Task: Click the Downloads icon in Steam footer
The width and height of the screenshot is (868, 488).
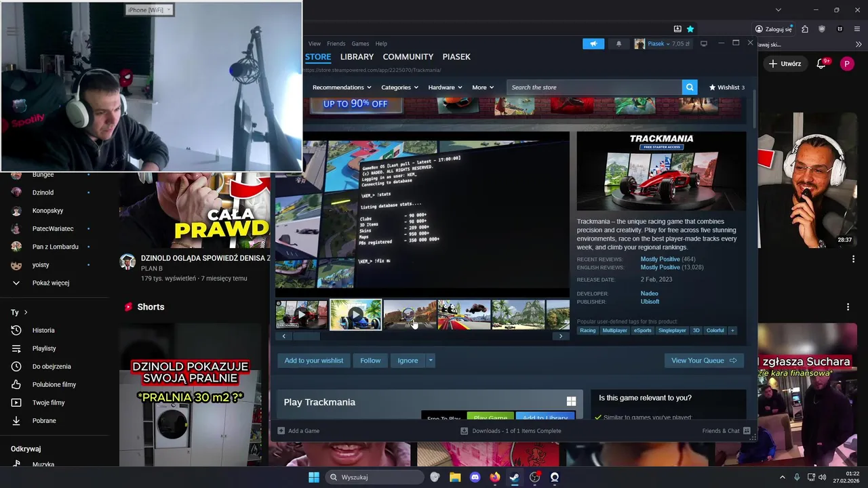Action: click(x=465, y=430)
